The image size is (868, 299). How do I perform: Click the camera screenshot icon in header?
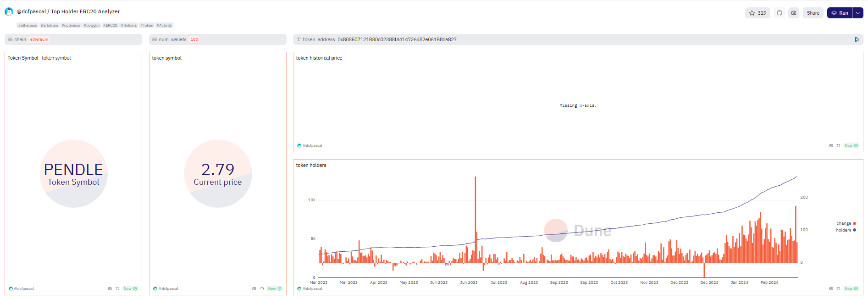tap(794, 13)
